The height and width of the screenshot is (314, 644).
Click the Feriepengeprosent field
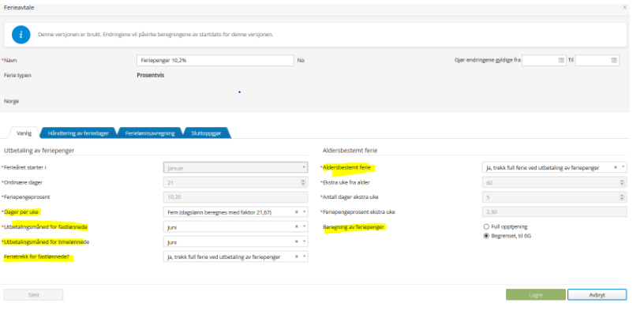click(236, 197)
